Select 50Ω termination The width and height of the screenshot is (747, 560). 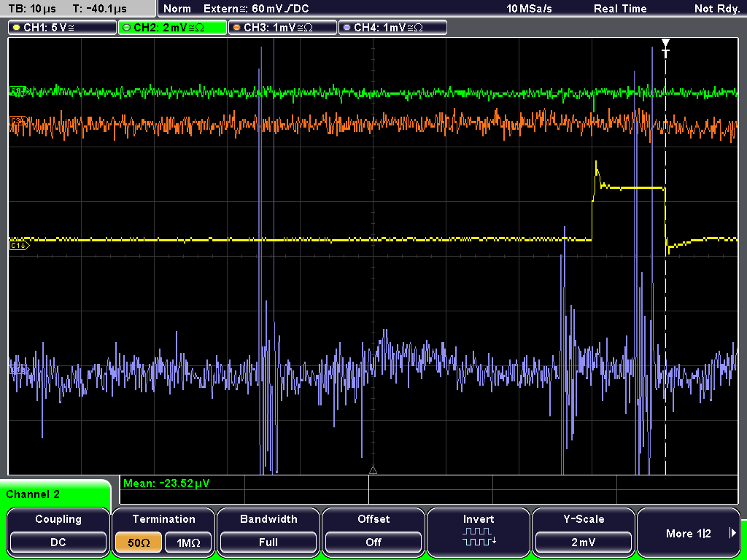coord(139,542)
